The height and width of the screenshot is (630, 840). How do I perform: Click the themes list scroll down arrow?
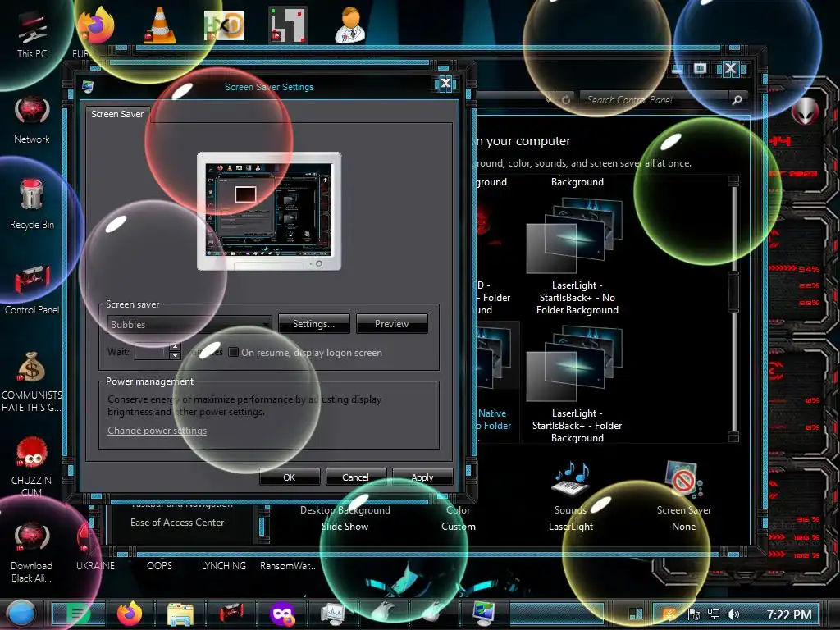[x=734, y=436]
